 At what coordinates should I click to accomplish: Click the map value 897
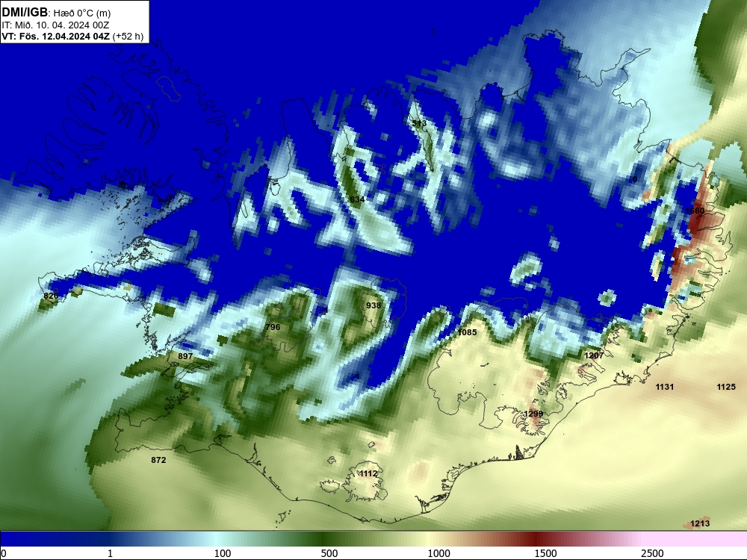tap(185, 356)
